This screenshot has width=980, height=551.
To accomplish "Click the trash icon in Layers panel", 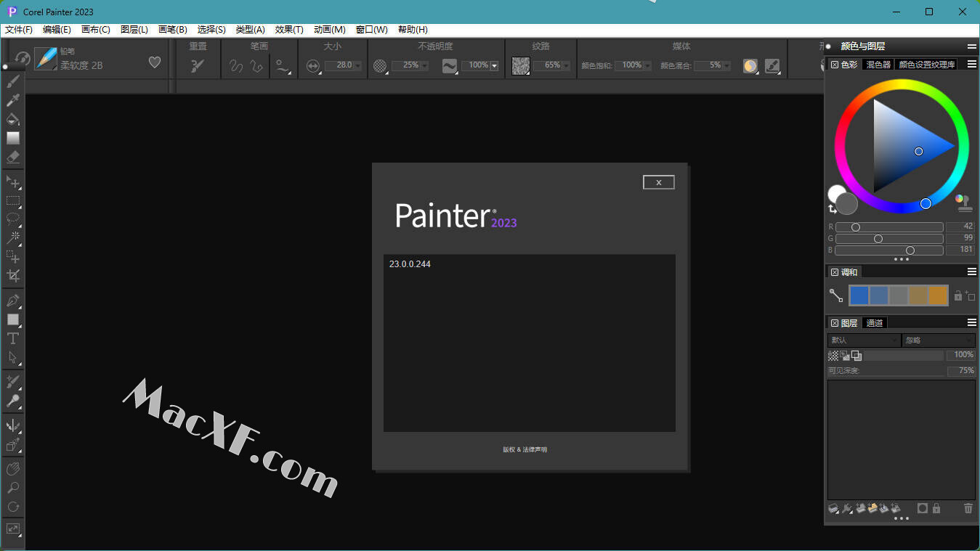I will 968,508.
